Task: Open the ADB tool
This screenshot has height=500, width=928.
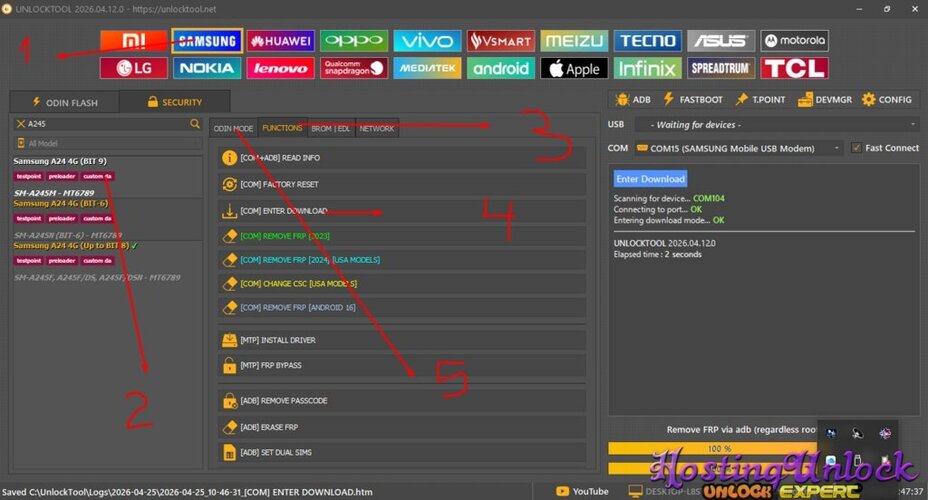Action: (x=633, y=99)
